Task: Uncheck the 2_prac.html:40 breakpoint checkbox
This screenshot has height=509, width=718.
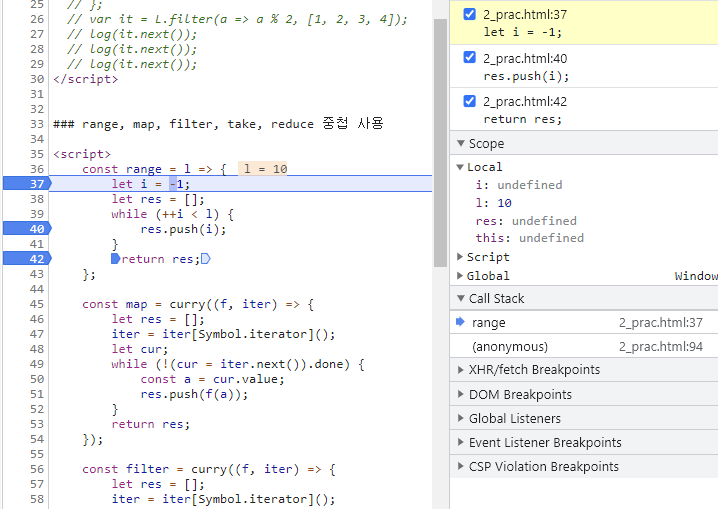Action: coord(469,57)
